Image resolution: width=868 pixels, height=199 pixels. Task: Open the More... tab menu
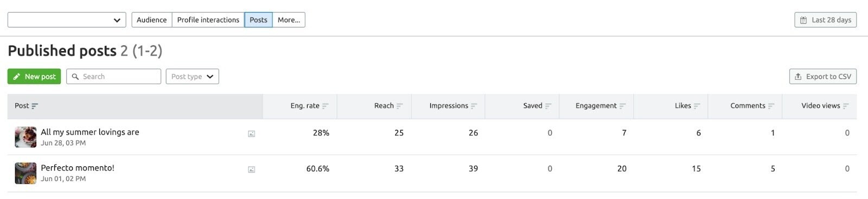click(289, 20)
